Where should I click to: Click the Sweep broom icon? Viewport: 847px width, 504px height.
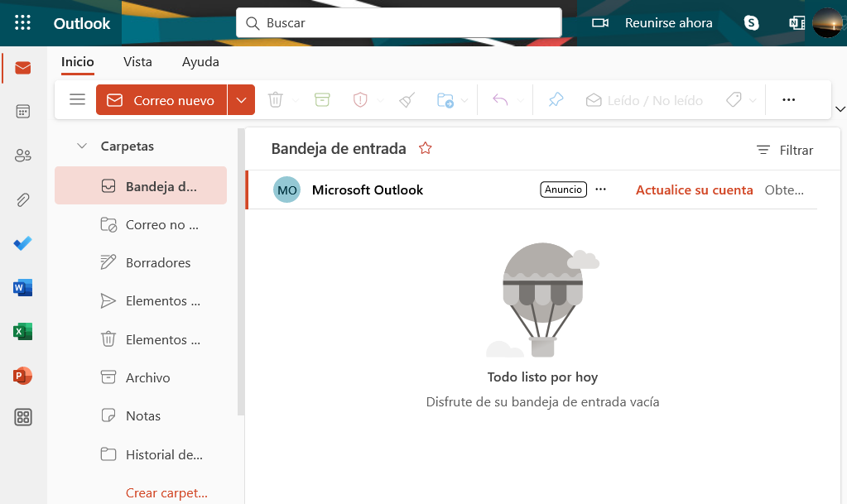(407, 100)
